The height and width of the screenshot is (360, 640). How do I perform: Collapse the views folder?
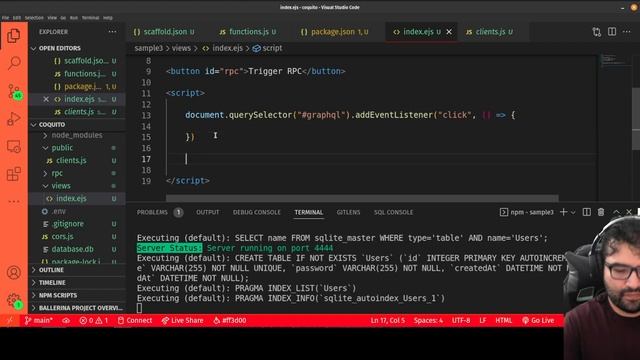point(61,186)
